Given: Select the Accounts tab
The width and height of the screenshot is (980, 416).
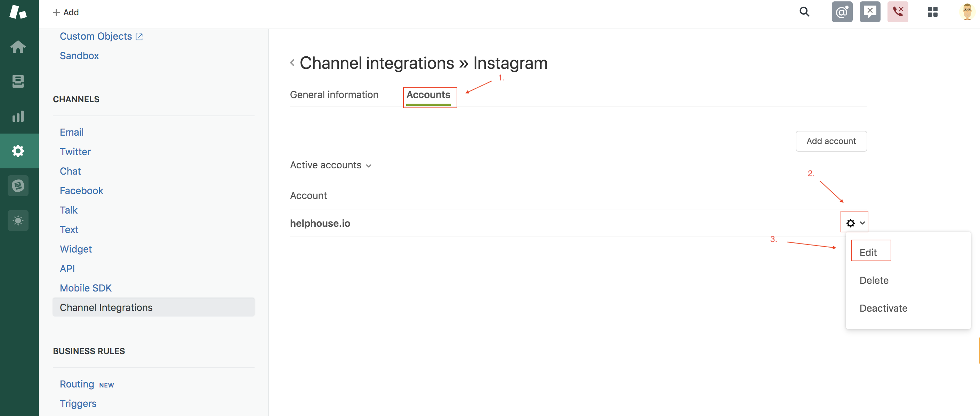Looking at the screenshot, I should 428,95.
